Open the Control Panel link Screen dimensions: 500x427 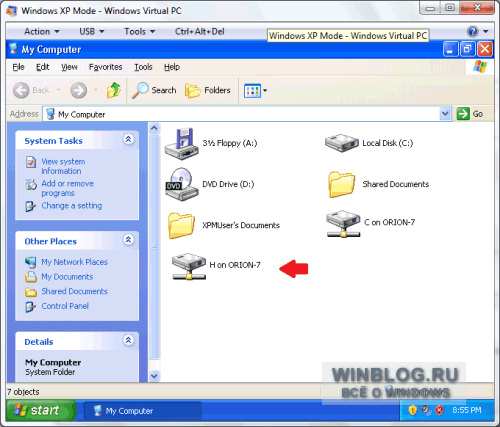click(65, 306)
